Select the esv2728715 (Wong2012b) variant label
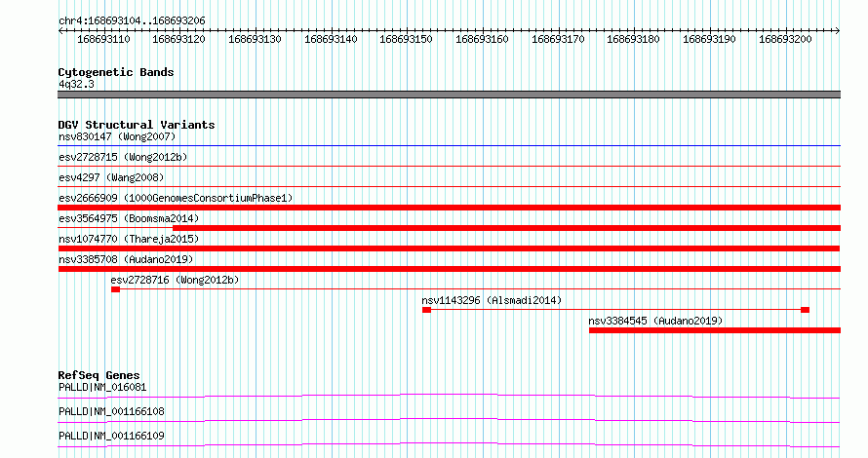Image resolution: width=868 pixels, height=458 pixels. point(123,157)
